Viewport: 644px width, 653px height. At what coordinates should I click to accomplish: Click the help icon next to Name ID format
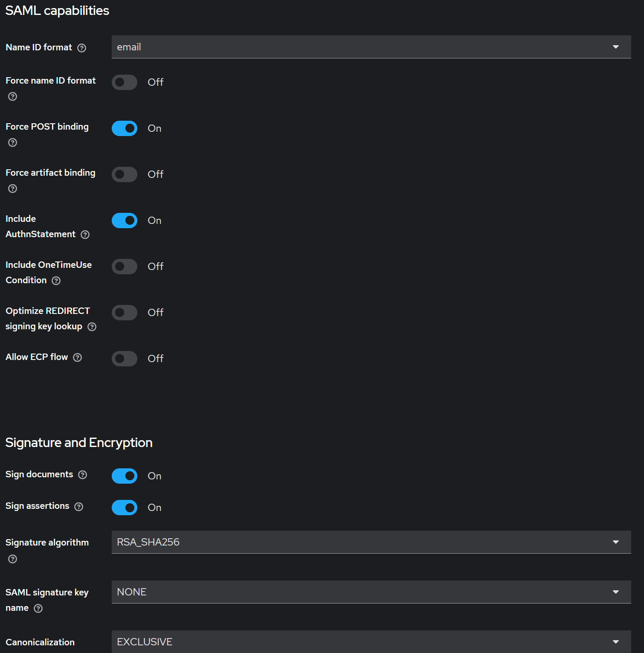pos(82,48)
